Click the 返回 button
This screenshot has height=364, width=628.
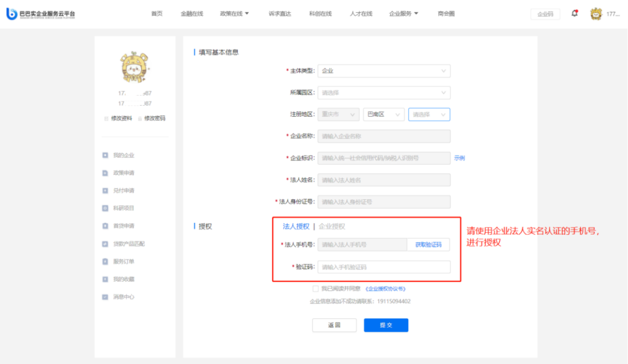pyautogui.click(x=334, y=325)
